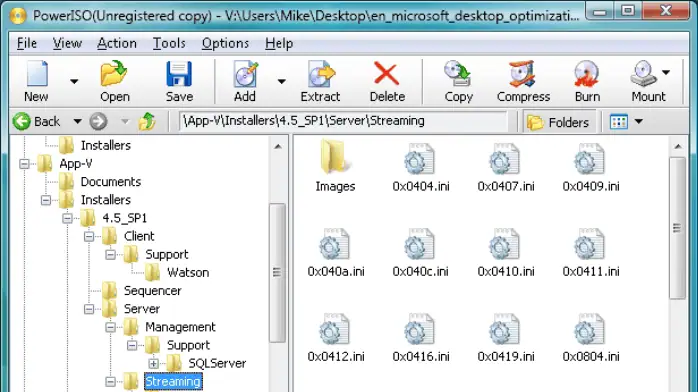Select the 0x0407.ini file

[506, 167]
